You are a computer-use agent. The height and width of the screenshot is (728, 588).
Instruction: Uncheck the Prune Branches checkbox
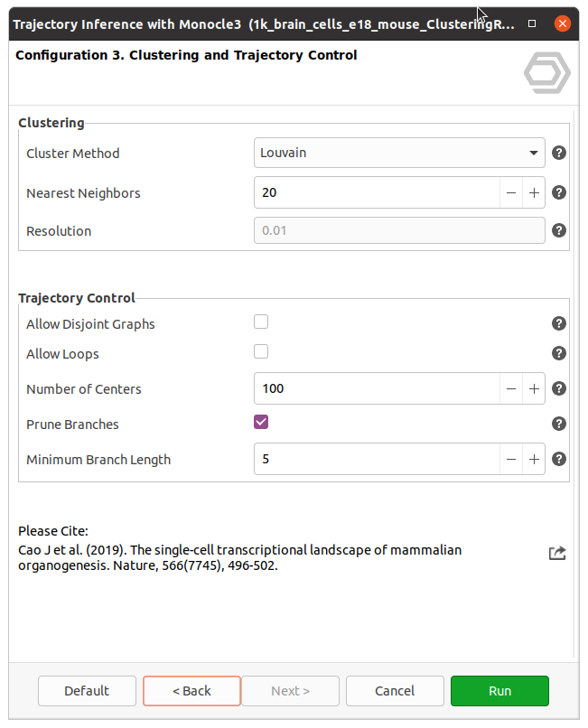click(261, 422)
